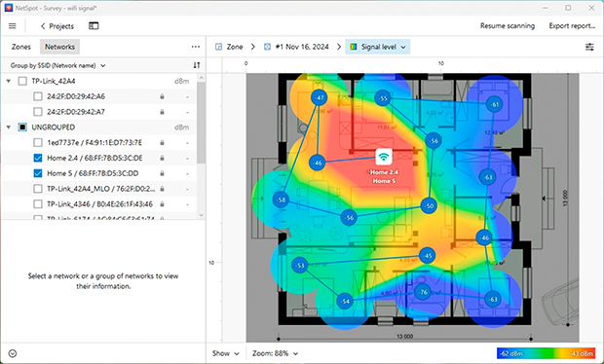Check the 1ed7737e network checkbox
The image size is (604, 364).
[x=38, y=142]
